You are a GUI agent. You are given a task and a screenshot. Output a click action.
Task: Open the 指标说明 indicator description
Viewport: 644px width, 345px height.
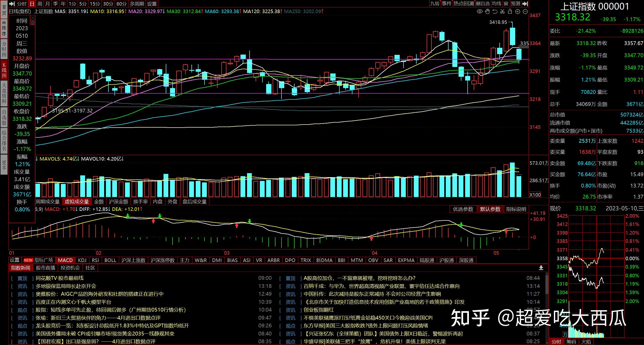click(x=516, y=209)
